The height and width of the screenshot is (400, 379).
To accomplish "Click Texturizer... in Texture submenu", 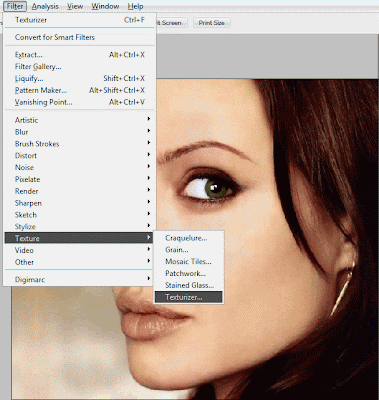I will click(x=189, y=297).
